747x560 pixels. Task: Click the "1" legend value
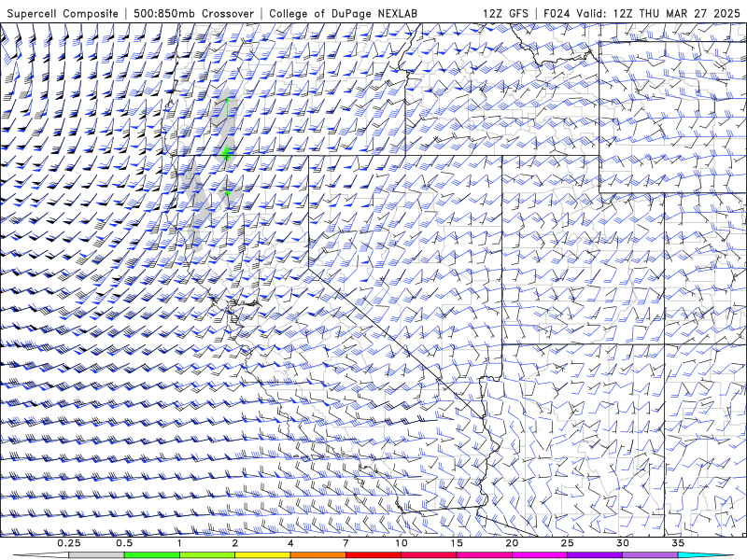pyautogui.click(x=179, y=543)
